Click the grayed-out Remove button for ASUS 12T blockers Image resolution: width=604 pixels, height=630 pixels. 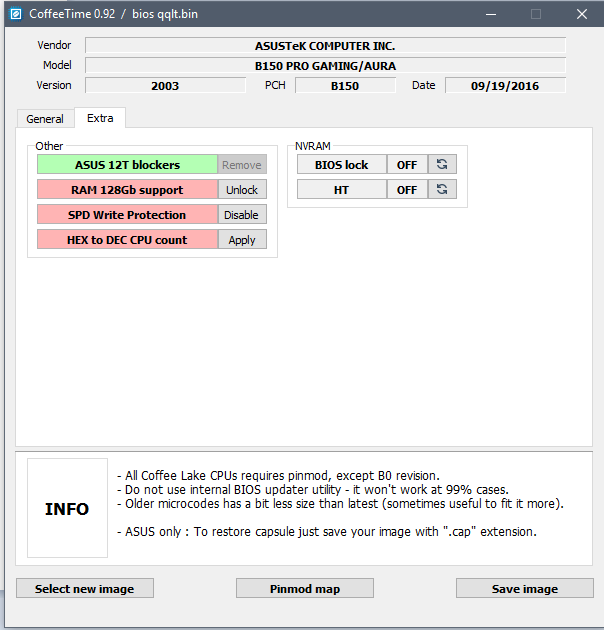point(242,165)
